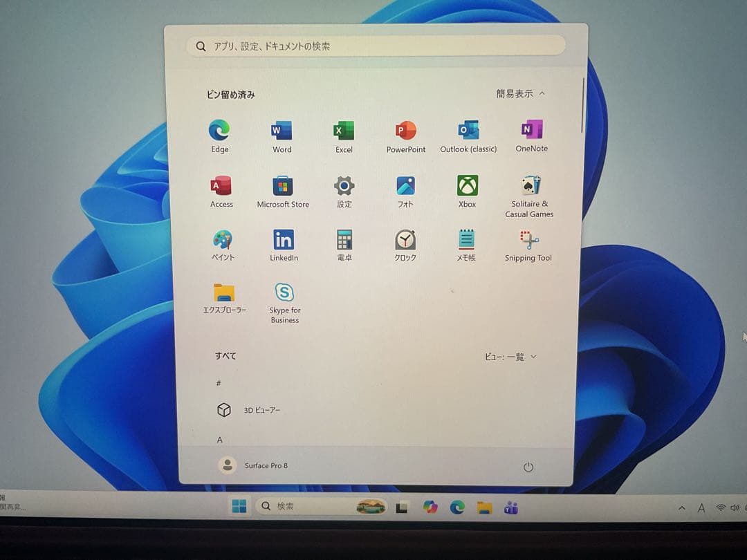
Task: Open Solitaire & Casual Games
Action: tap(529, 196)
